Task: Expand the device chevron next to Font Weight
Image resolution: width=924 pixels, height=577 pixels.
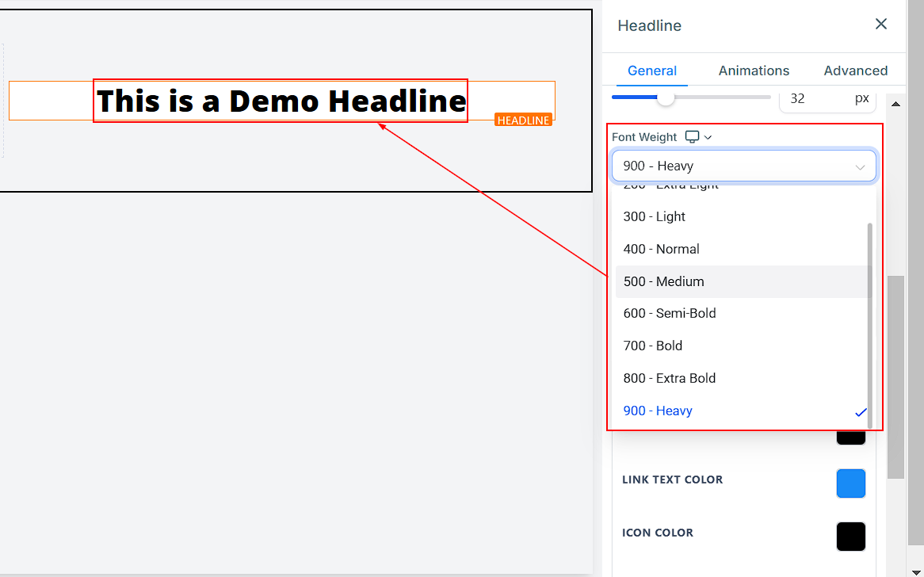Action: click(x=708, y=137)
